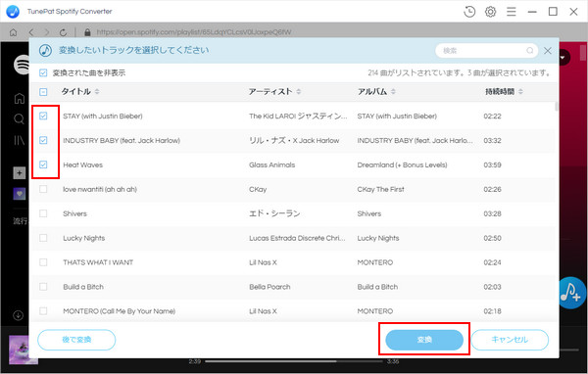Screen dimensions: 588x374
Task: Click the Bella Poarch artist cell
Action: pos(269,287)
